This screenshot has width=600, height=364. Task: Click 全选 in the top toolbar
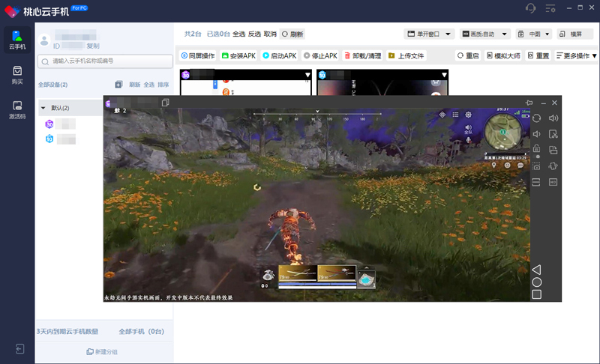click(238, 34)
